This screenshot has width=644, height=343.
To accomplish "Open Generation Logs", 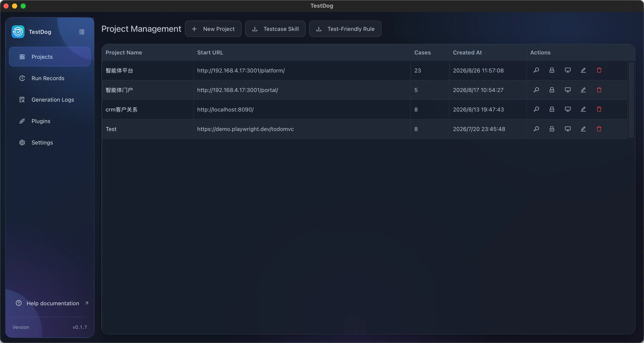I will coord(50,100).
